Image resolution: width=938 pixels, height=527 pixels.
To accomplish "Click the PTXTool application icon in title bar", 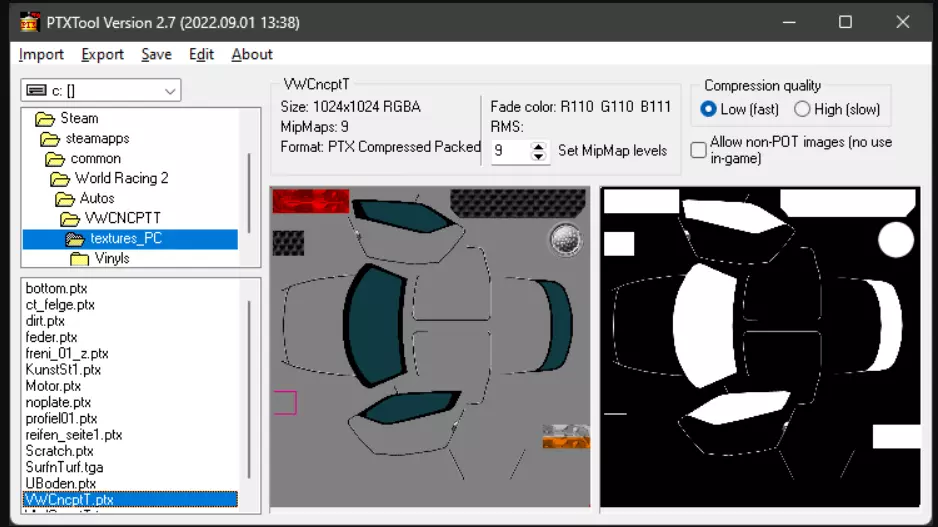I will click(x=29, y=22).
